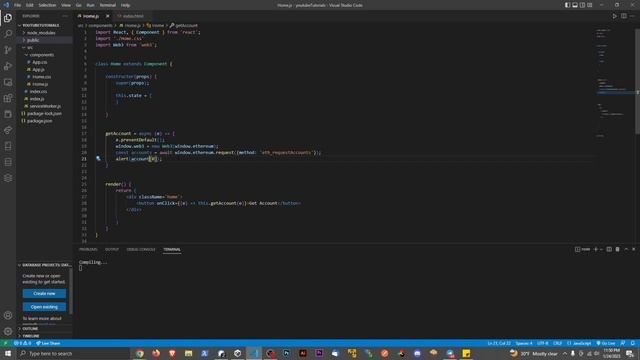Open the Selection menu
Viewport: 640px width, 360px height.
(47, 5)
